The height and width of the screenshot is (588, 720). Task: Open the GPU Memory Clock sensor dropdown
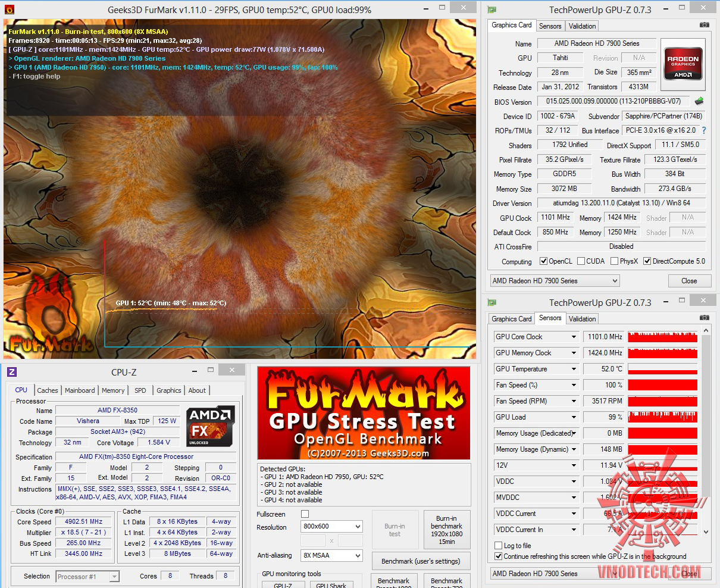pos(536,353)
